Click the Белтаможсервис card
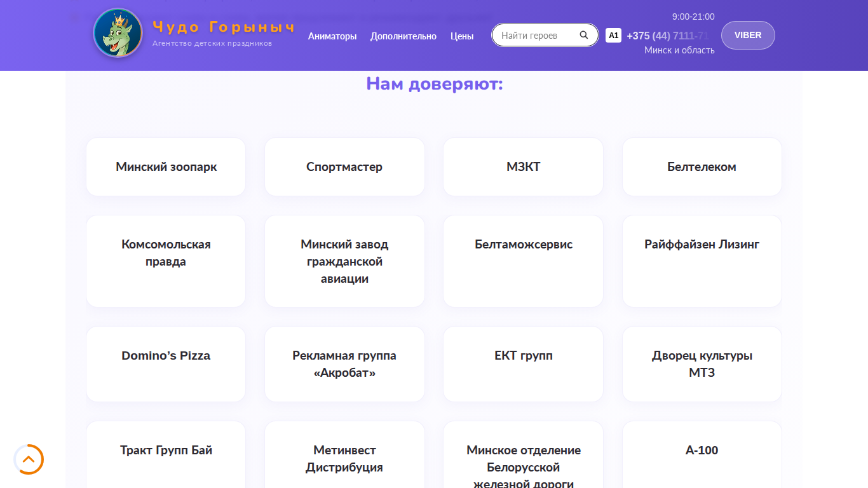The image size is (868, 488). coord(524,261)
